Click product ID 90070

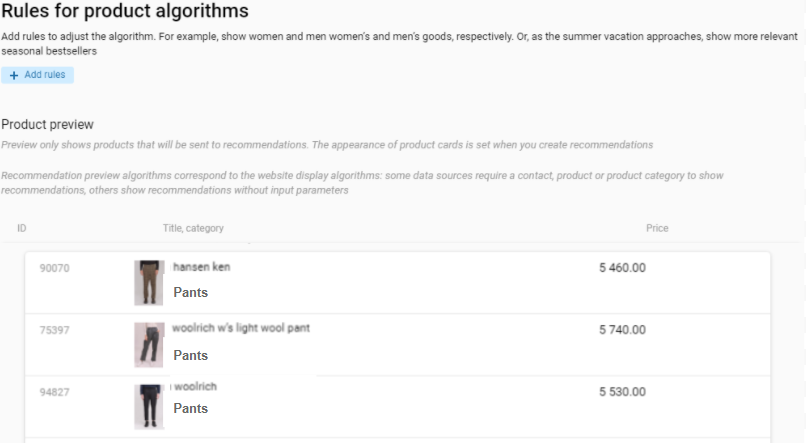click(54, 268)
